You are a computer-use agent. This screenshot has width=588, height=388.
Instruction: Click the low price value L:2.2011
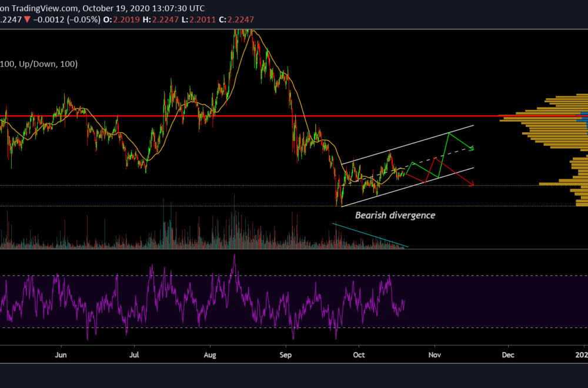click(199, 19)
